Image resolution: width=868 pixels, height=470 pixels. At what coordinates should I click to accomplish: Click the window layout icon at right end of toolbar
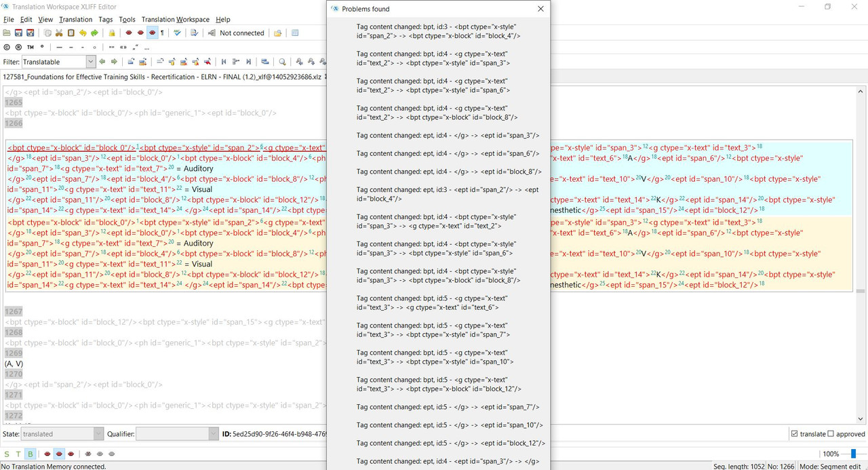(x=295, y=33)
